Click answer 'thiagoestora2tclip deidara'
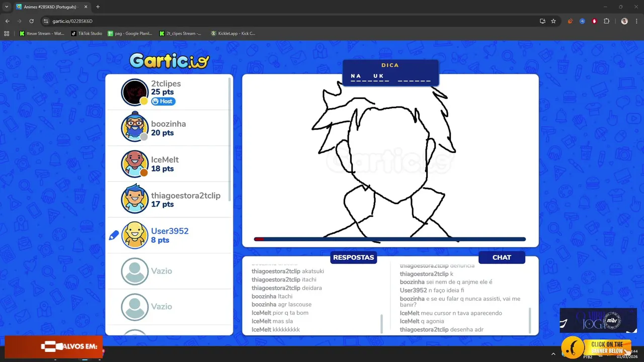Viewport: 644px width, 362px height. 287,288
